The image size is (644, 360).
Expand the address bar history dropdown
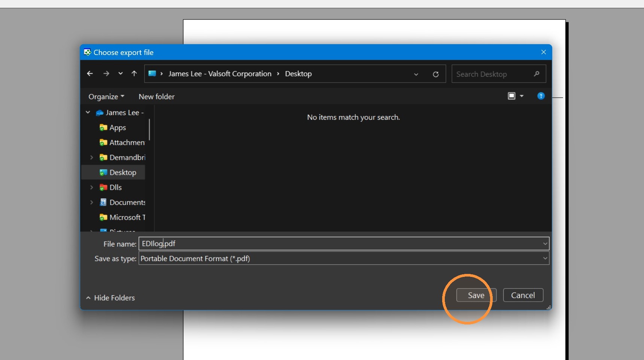[x=416, y=74]
